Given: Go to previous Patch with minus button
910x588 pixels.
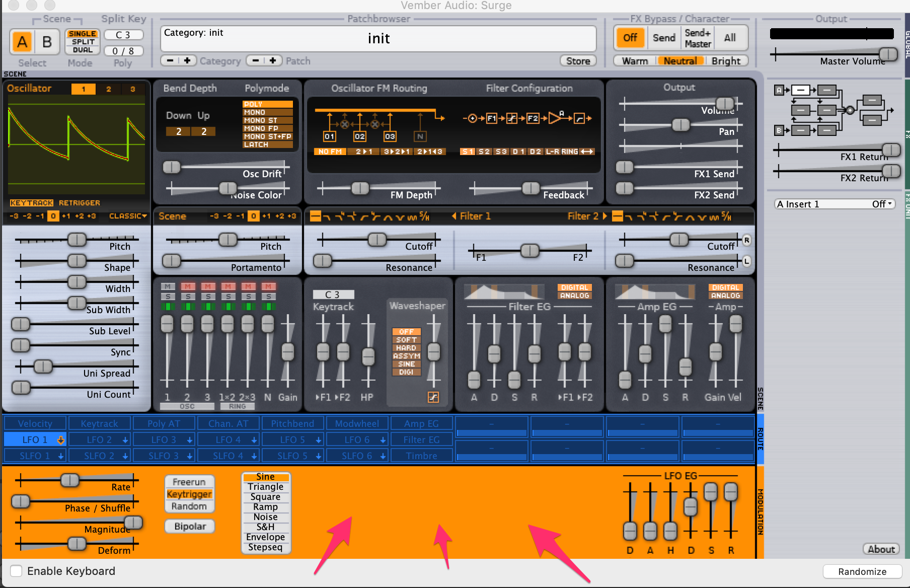Looking at the screenshot, I should [x=256, y=61].
